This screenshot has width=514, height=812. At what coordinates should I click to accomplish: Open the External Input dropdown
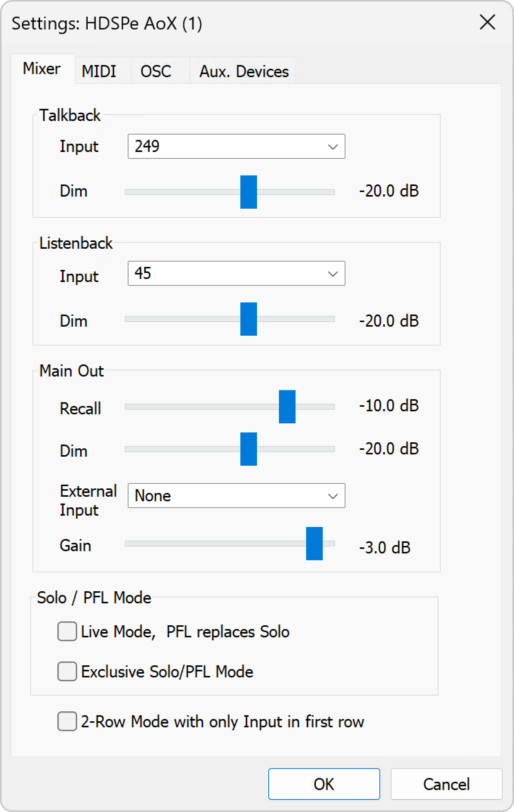pos(333,496)
